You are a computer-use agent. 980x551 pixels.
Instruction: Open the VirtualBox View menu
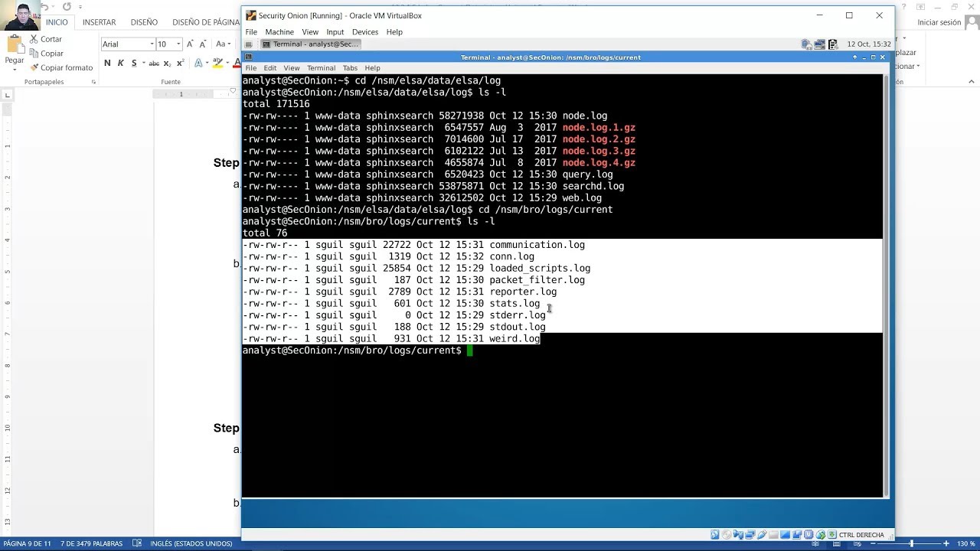point(310,32)
